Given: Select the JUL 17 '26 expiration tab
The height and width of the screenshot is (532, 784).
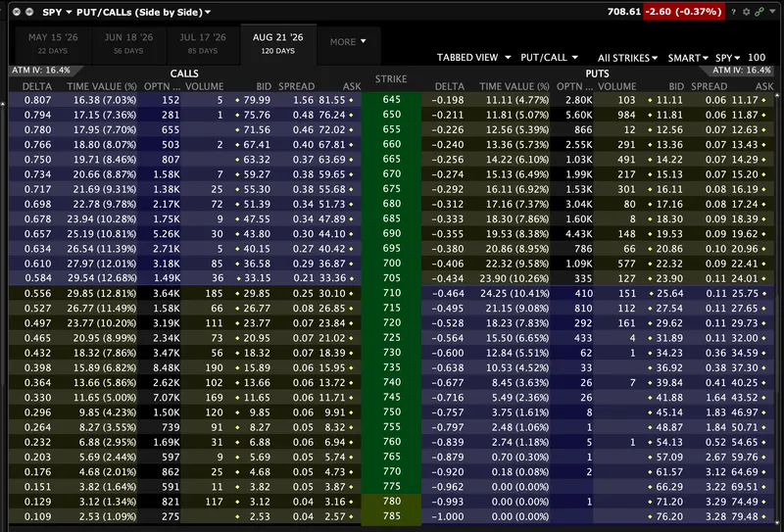Looking at the screenshot, I should pos(203,42).
